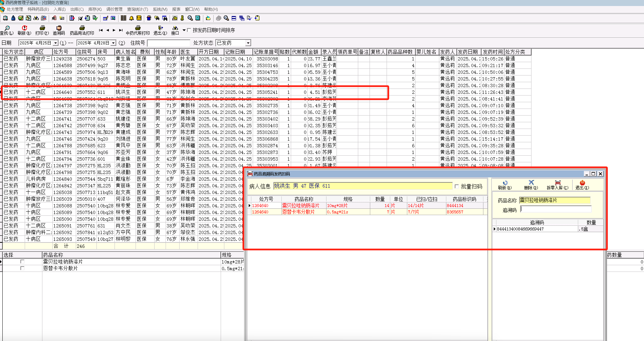Open the 处方管理 menu
This screenshot has height=341, width=644.
click(x=15, y=9)
